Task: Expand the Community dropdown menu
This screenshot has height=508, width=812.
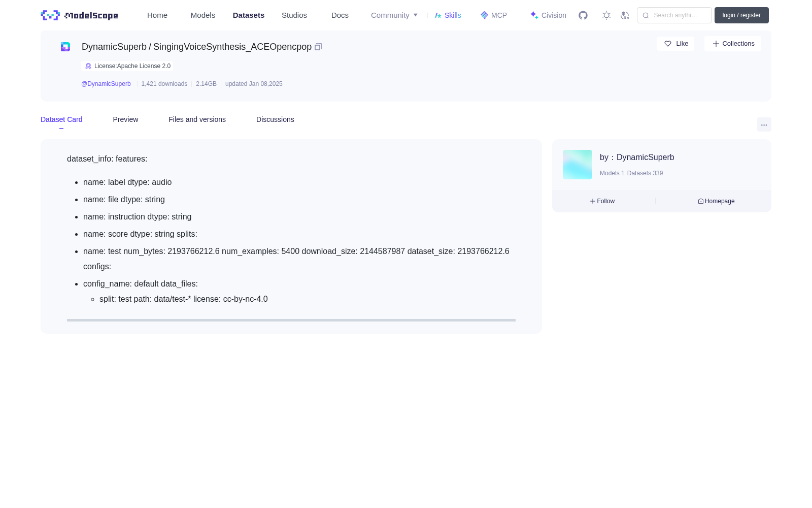Action: coord(394,15)
